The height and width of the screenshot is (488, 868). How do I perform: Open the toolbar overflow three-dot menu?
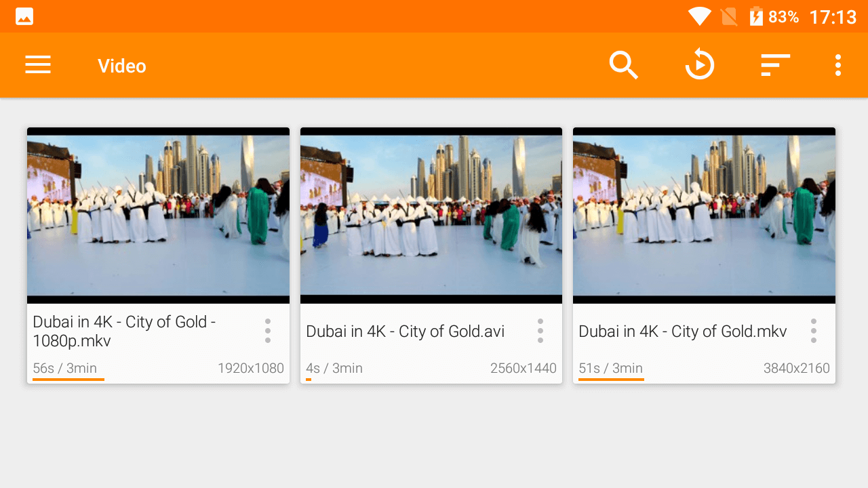click(x=838, y=65)
